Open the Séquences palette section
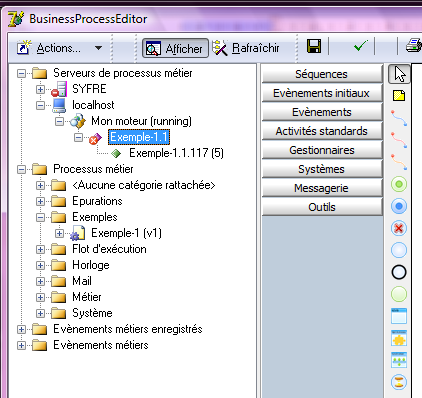Screen dimensions: 422x398 pos(322,74)
